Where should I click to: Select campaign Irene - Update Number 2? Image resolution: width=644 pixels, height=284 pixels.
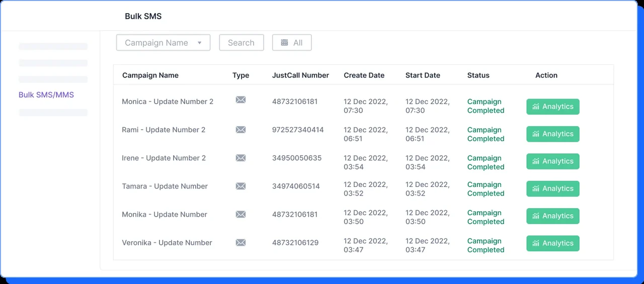(164, 158)
